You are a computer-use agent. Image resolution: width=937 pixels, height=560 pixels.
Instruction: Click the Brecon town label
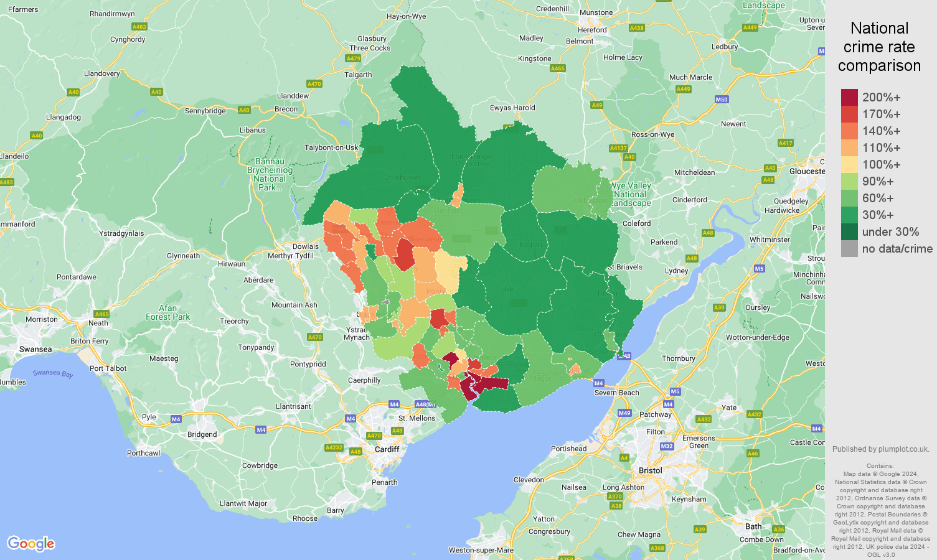click(286, 109)
